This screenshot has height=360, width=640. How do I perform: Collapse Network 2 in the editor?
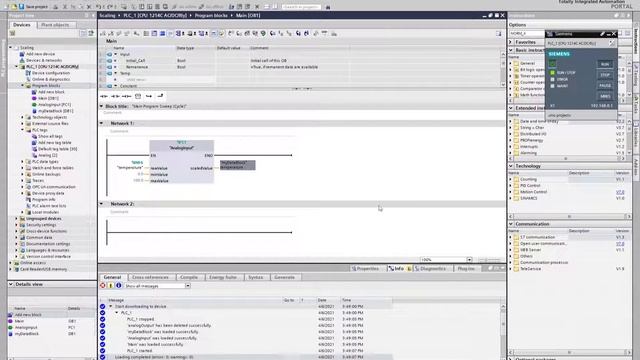102,204
